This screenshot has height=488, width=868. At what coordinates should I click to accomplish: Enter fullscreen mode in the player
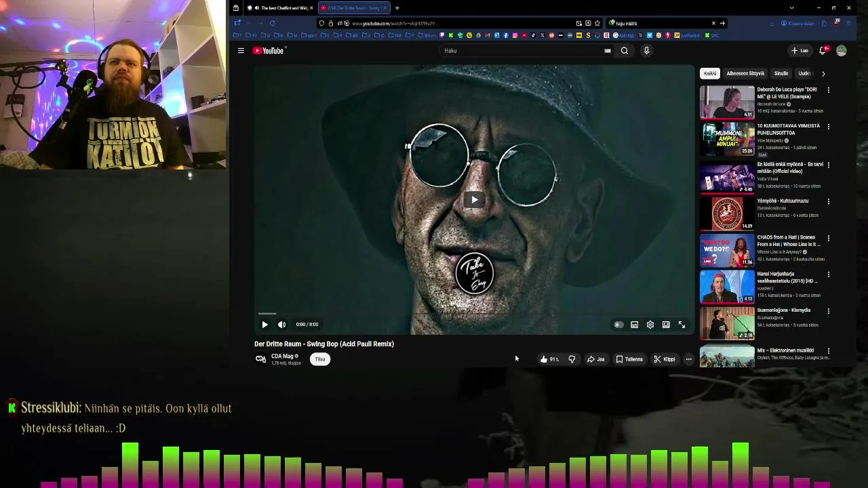[x=682, y=325]
